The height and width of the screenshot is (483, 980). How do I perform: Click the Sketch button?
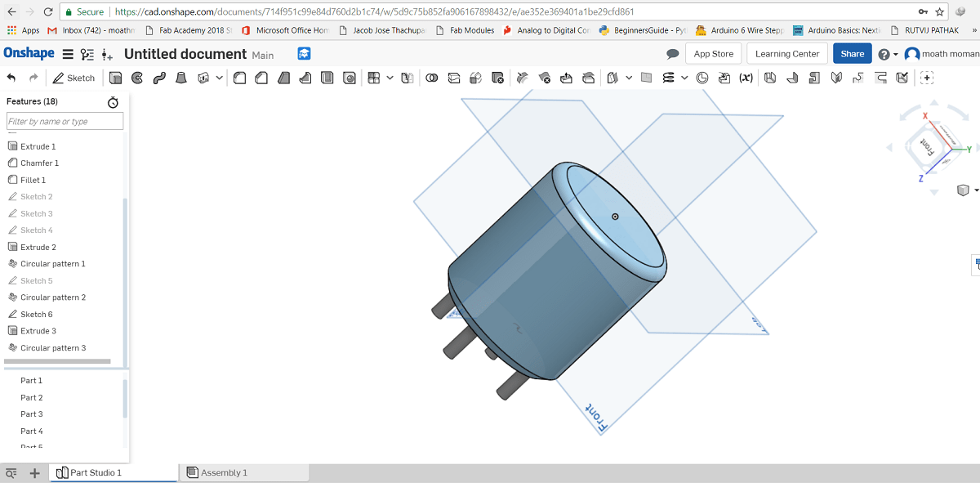(x=73, y=78)
